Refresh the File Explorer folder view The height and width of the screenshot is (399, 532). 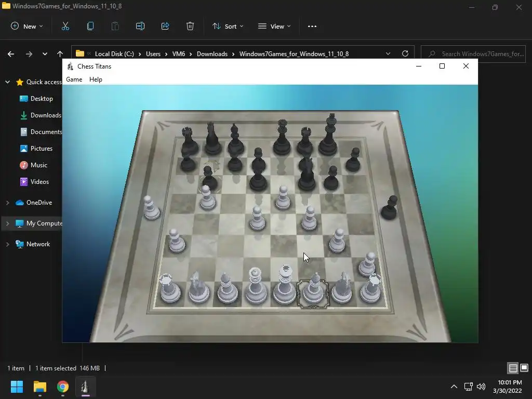tap(405, 54)
